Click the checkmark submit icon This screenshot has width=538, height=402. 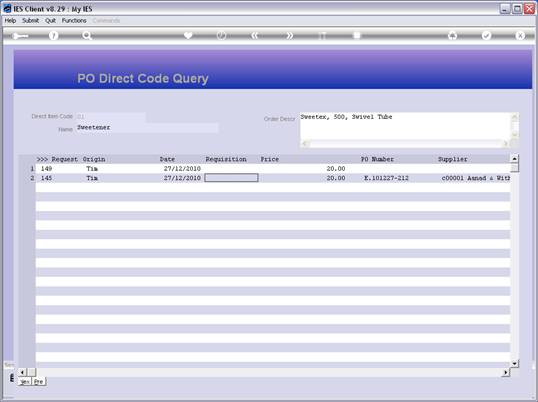click(486, 35)
